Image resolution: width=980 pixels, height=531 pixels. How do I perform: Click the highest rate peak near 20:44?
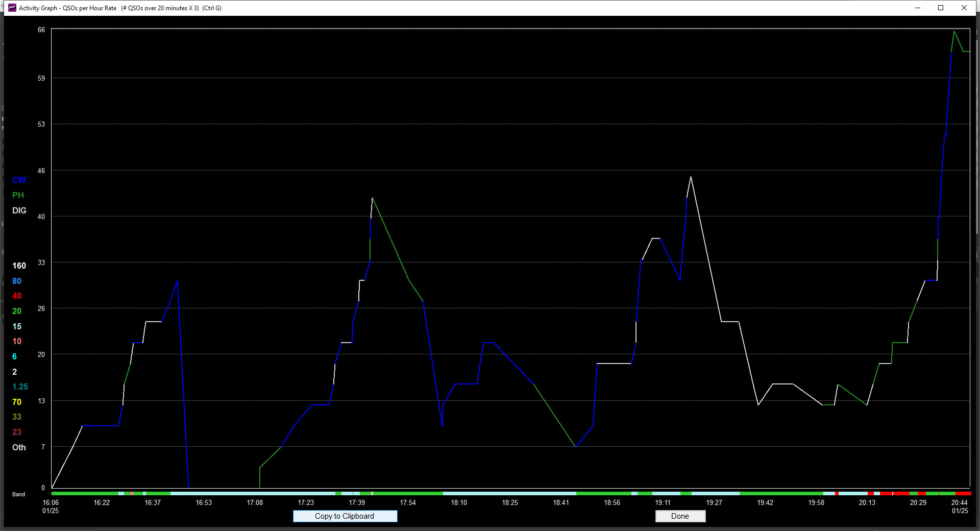(x=954, y=31)
